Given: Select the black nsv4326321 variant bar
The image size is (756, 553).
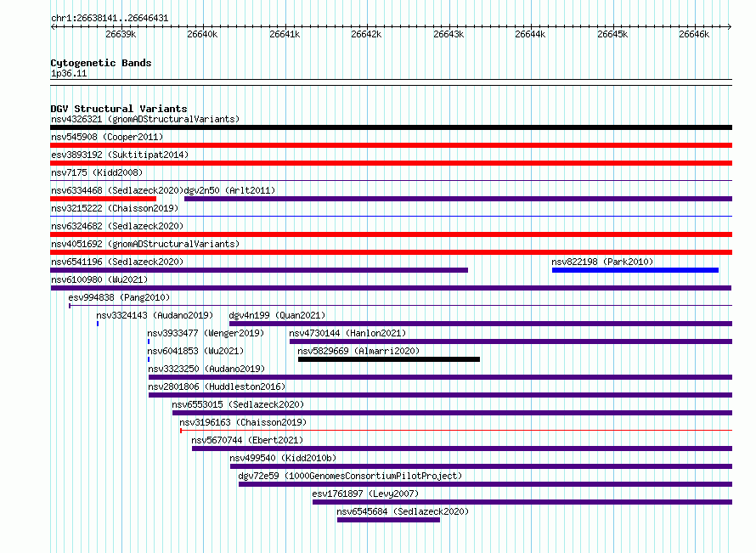Looking at the screenshot, I should [x=391, y=127].
